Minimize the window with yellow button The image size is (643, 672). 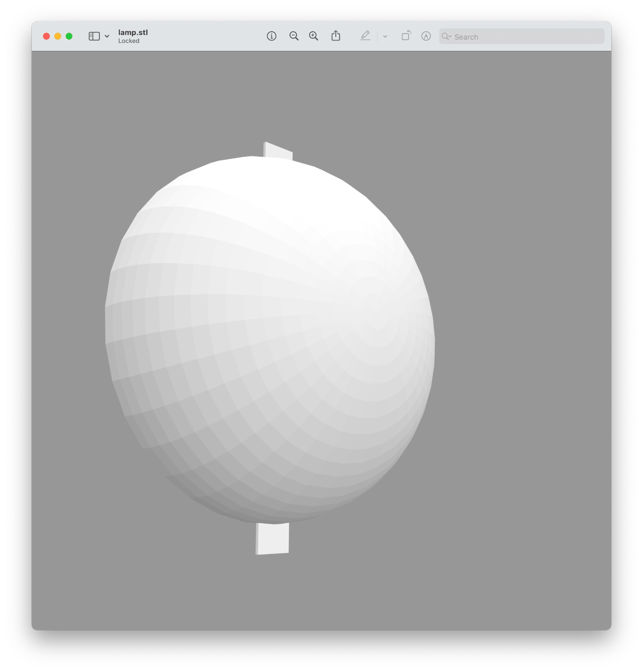(x=57, y=36)
